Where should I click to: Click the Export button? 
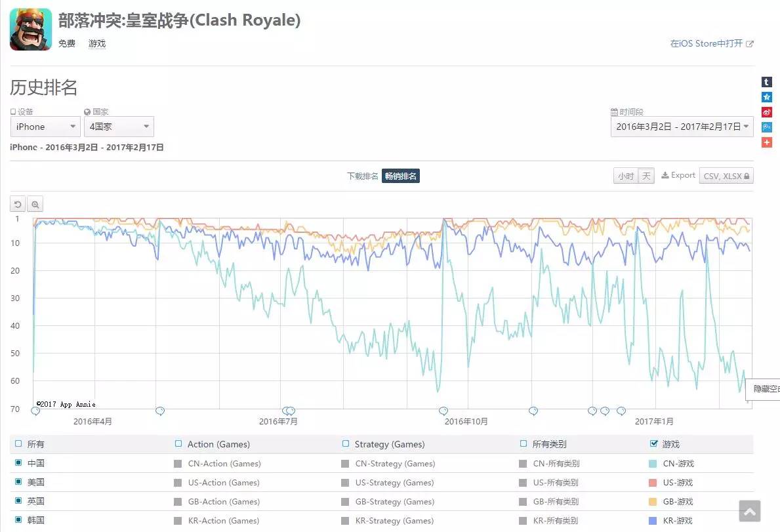click(678, 176)
